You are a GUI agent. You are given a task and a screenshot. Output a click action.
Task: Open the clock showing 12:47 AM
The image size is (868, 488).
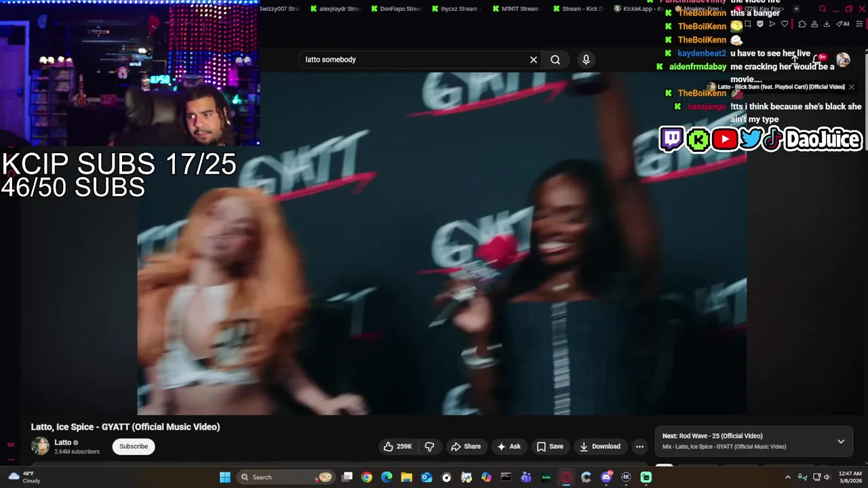(850, 477)
